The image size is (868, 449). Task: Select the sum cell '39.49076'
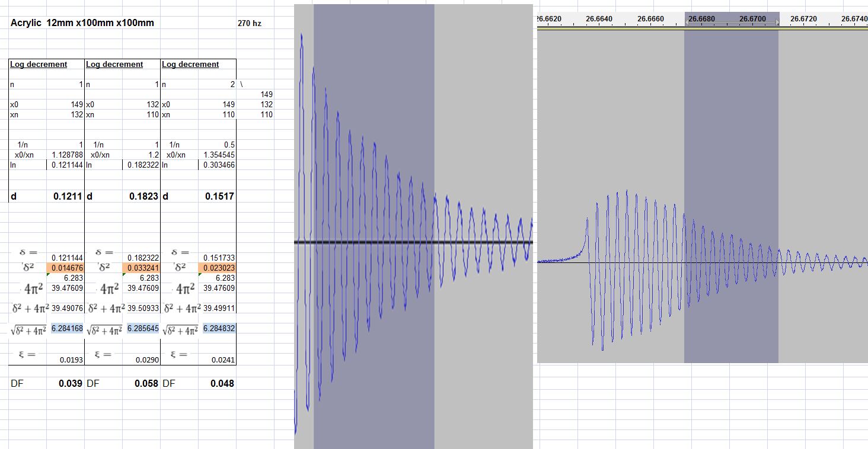[x=68, y=308]
